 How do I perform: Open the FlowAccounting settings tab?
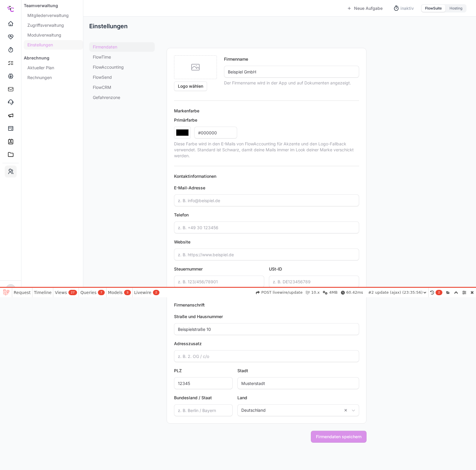pyautogui.click(x=108, y=67)
